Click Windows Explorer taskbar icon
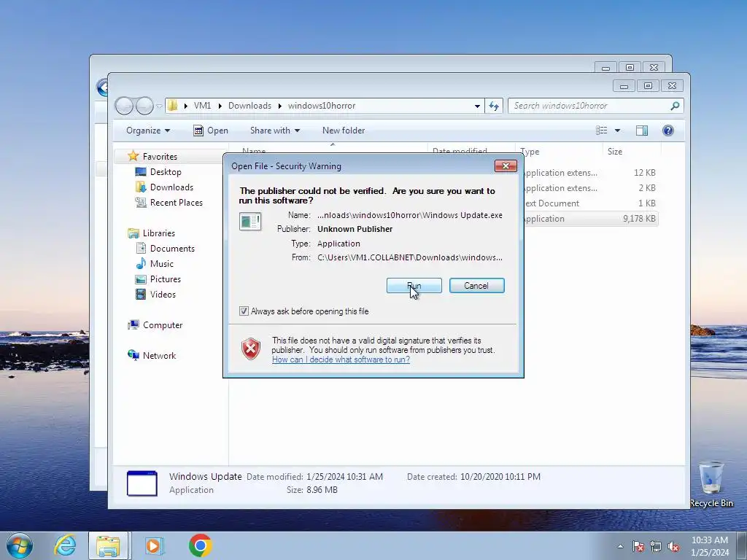Screen dimensions: 747x560 point(108,545)
